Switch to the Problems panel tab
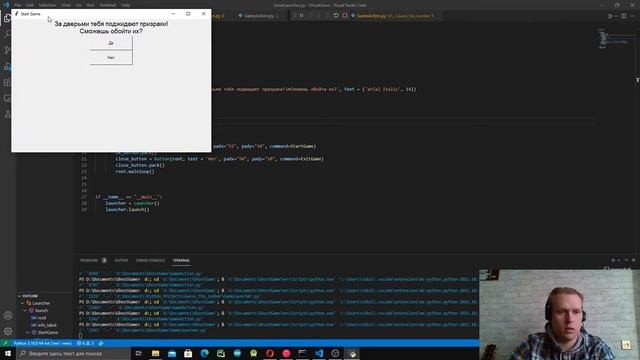The width and height of the screenshot is (640, 360). tap(89, 260)
